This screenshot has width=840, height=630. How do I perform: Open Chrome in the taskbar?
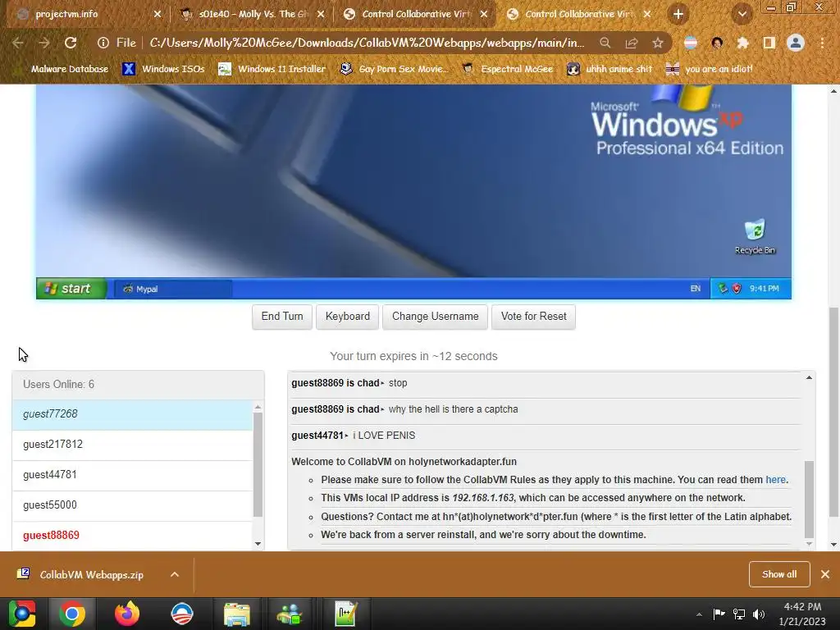click(x=72, y=614)
